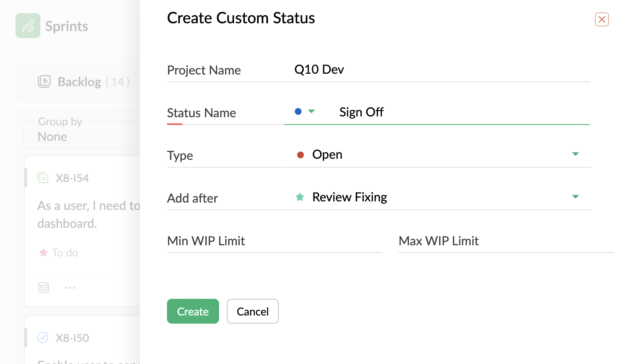This screenshot has height=364, width=626.
Task: Expand the Add after dropdown
Action: pos(575,197)
